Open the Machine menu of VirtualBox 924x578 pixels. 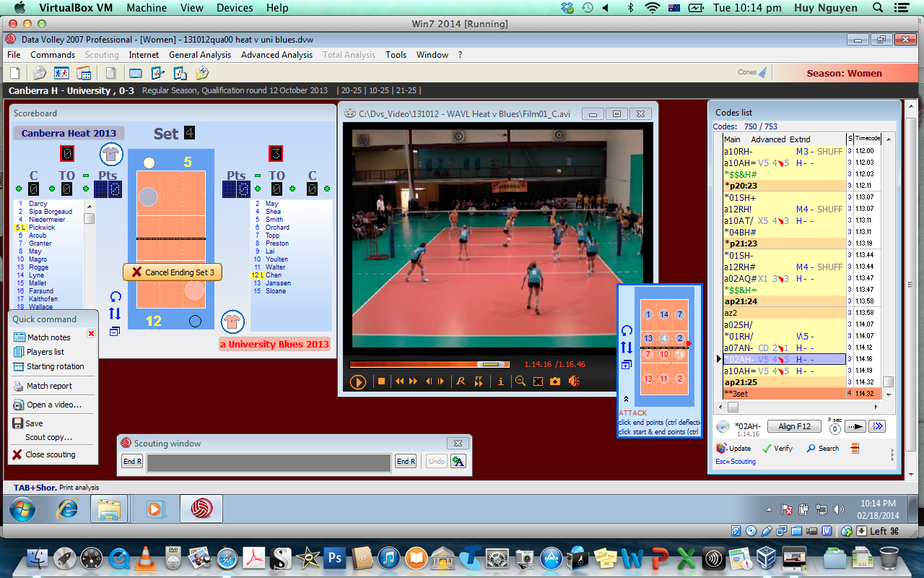click(145, 8)
